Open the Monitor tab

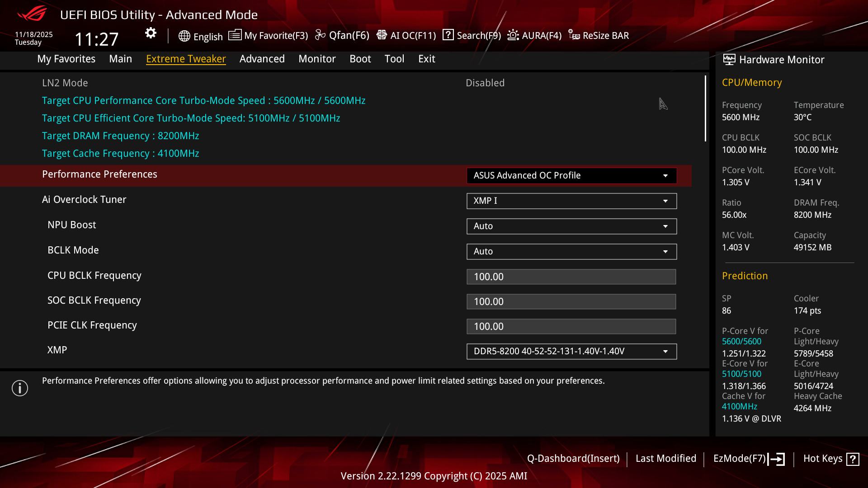pyautogui.click(x=317, y=59)
